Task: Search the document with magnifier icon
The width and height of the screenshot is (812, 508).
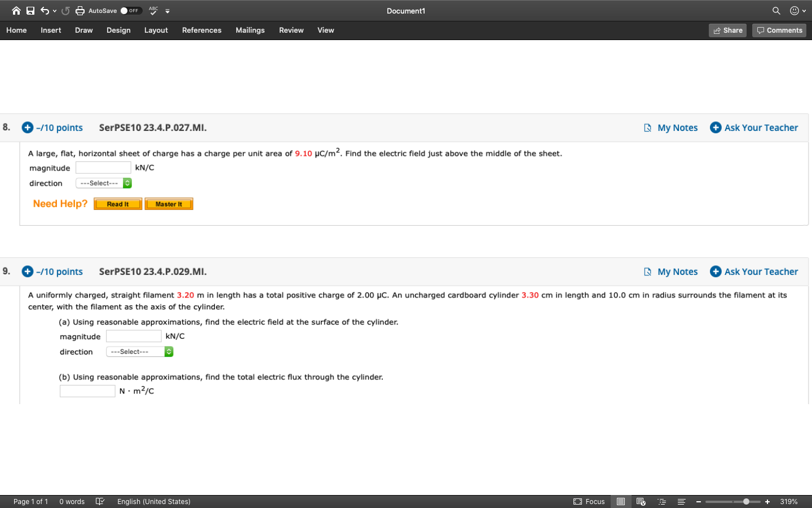Action: (776, 11)
